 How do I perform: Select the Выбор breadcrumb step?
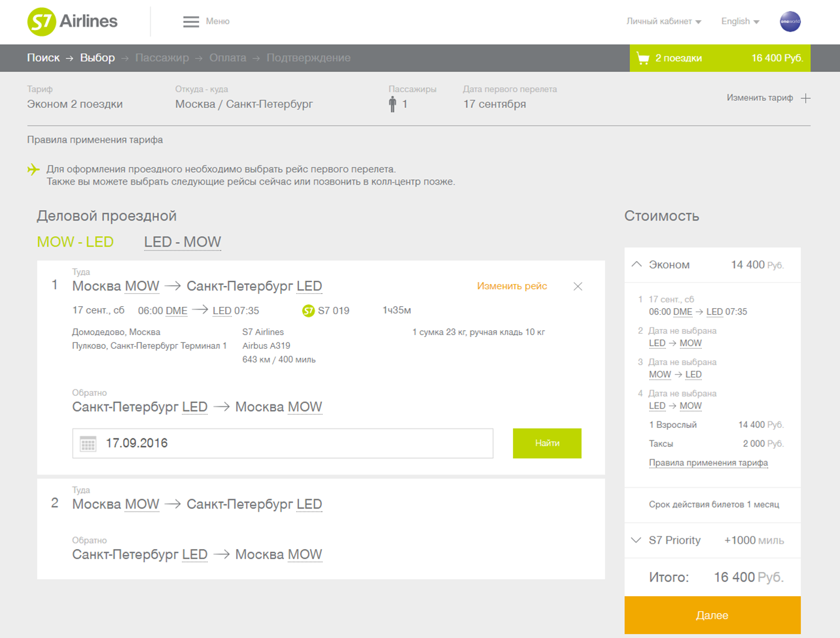97,58
